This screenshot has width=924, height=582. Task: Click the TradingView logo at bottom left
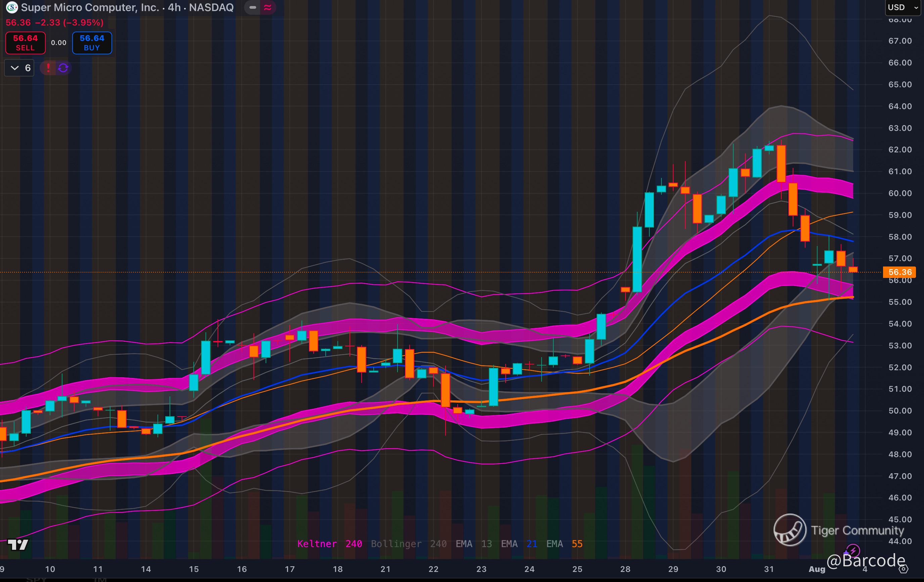(x=18, y=544)
